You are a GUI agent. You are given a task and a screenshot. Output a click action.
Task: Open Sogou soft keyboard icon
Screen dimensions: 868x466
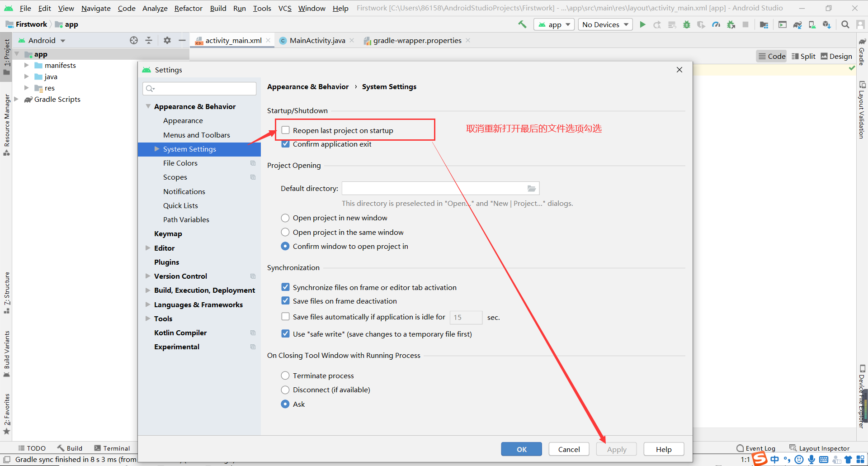pos(824,460)
